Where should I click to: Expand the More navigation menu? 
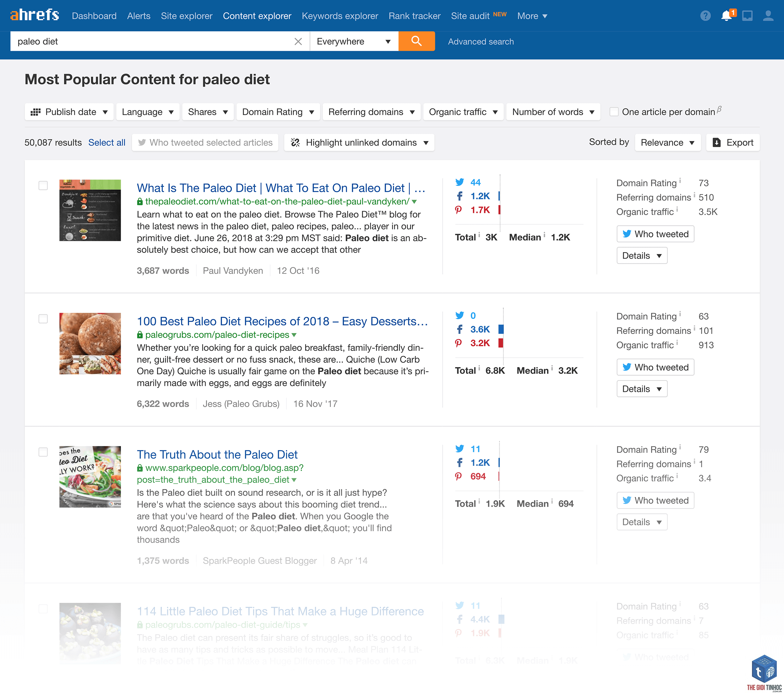coord(532,16)
